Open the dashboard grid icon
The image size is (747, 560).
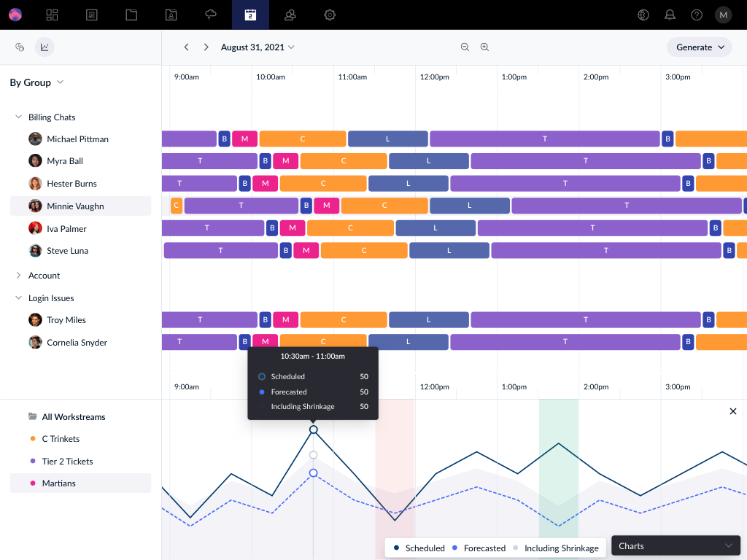[52, 15]
